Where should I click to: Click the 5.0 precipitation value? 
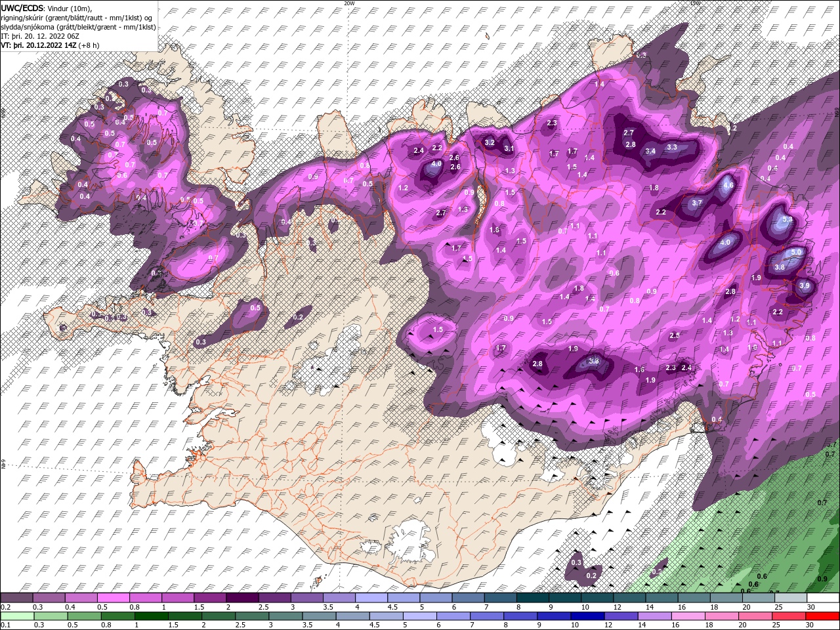[x=797, y=252]
